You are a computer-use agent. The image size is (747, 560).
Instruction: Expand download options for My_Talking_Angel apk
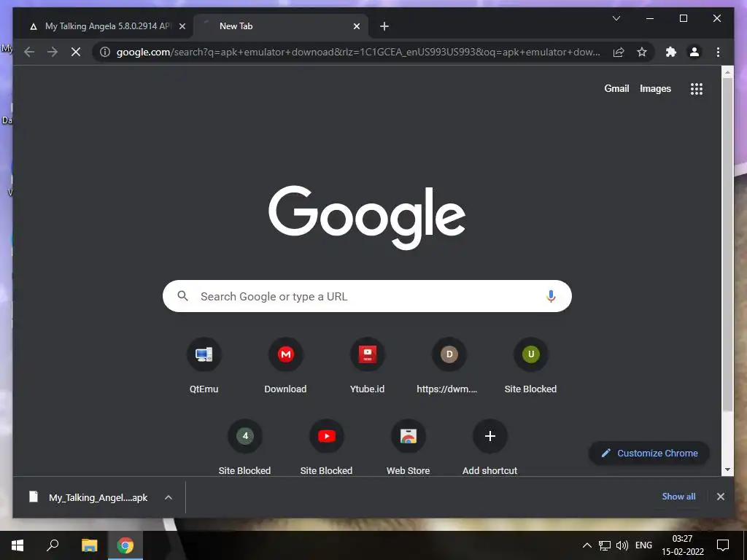[169, 497]
